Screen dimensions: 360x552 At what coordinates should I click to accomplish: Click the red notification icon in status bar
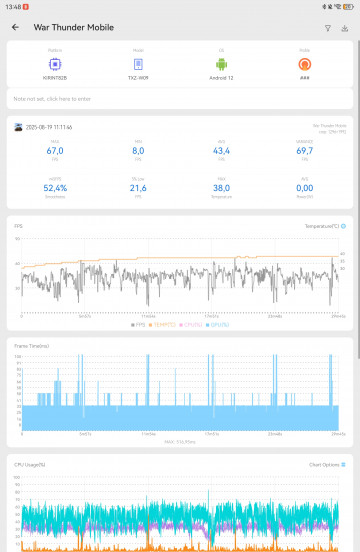(26, 7)
